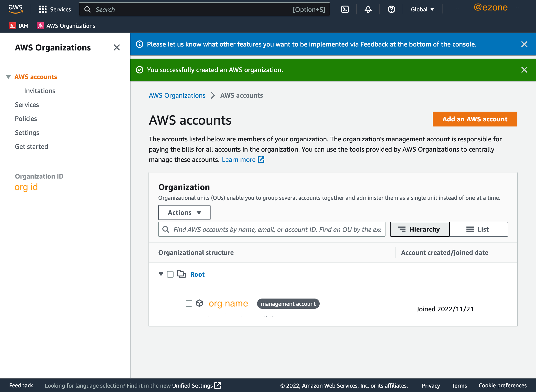Click the AWS accounts breadcrumb text
536x392 pixels.
[241, 95]
